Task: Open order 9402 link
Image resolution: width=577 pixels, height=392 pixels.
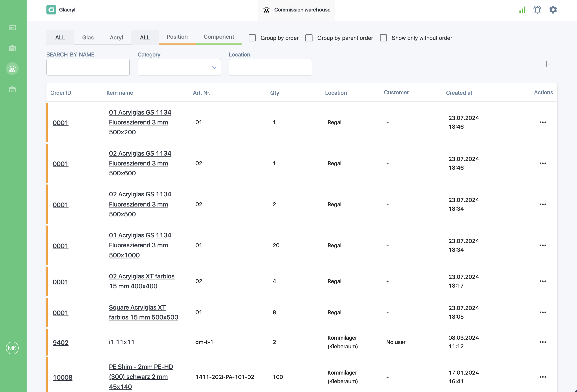Action: point(61,343)
